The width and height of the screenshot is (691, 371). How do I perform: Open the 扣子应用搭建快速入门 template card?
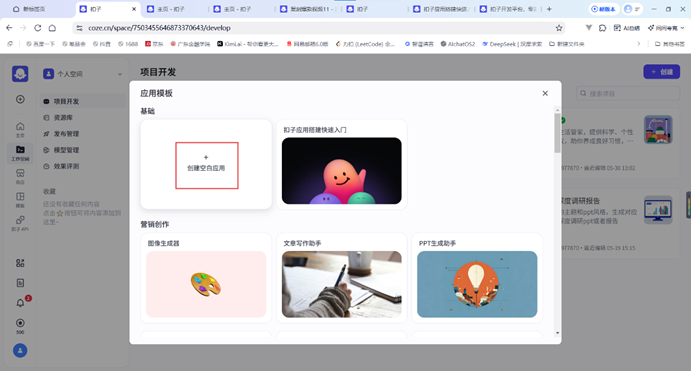(x=342, y=164)
